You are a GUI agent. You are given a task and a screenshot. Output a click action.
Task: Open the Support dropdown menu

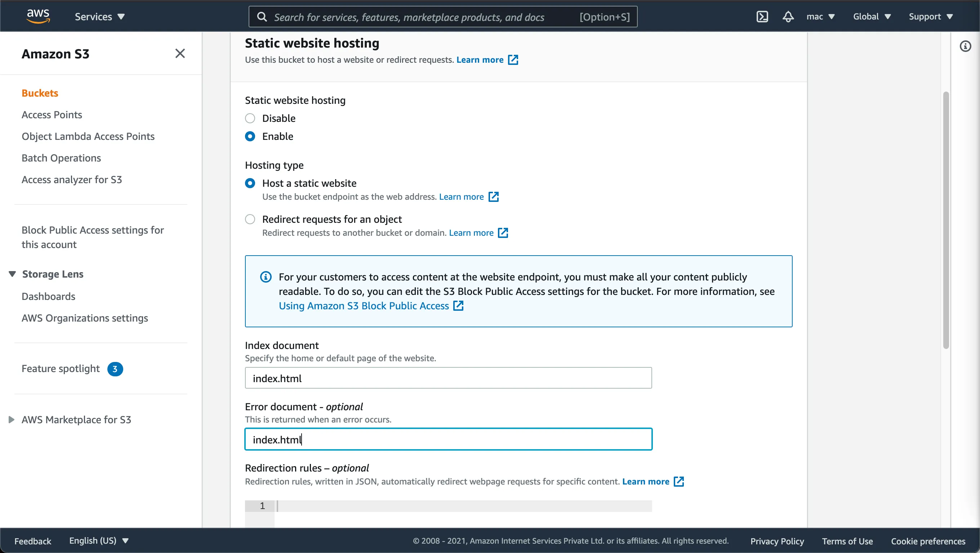tap(931, 17)
